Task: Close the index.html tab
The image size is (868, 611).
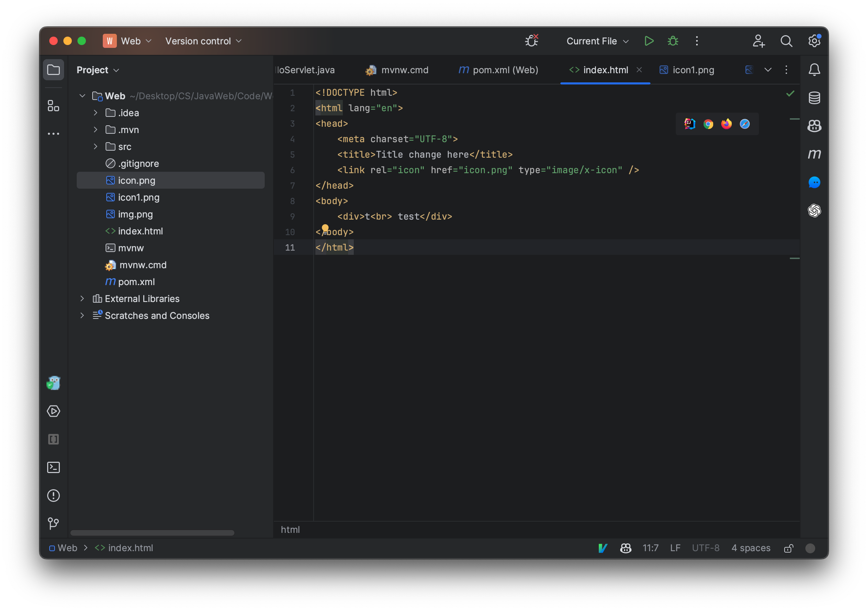Action: click(x=639, y=70)
